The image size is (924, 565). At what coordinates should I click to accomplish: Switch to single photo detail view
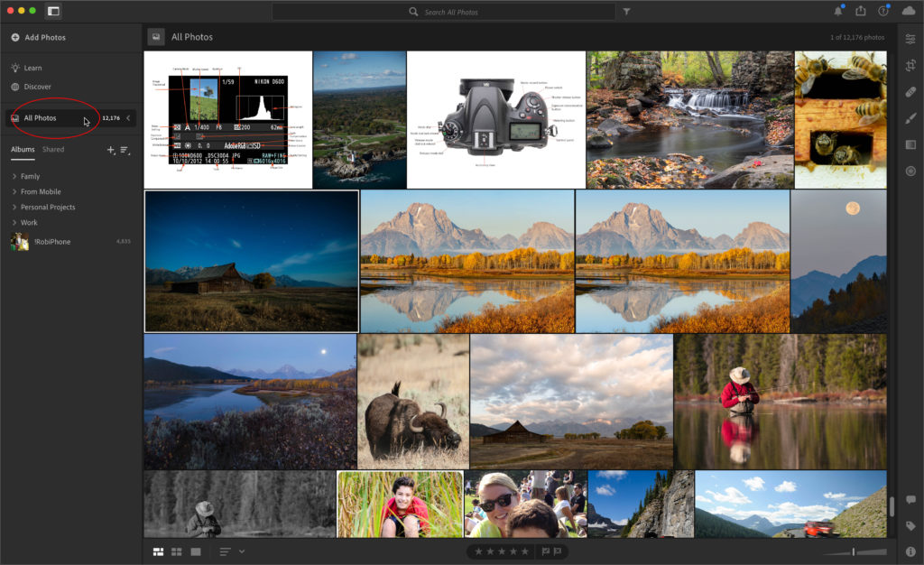196,551
